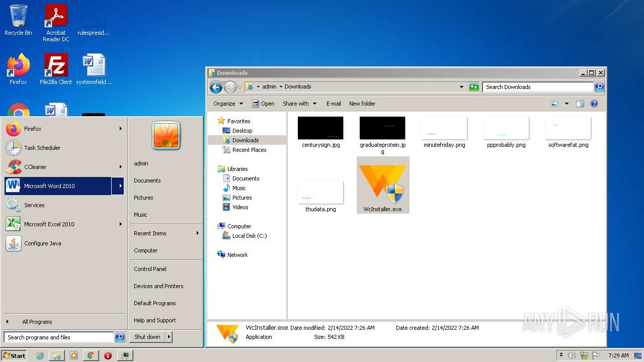Open Default Programs from Start menu
Screen dimensions: 644x362
coord(155,303)
